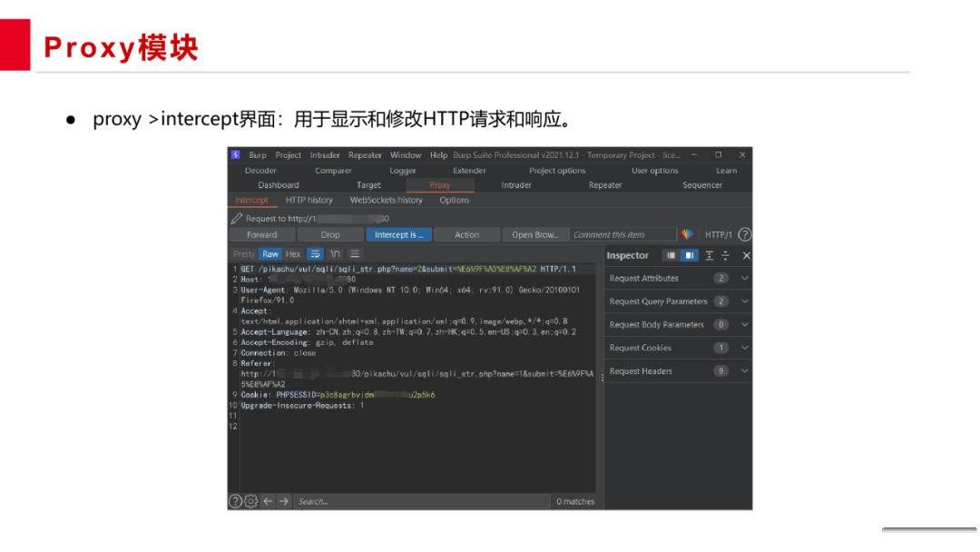Viewport: 980px width, 552px height.
Task: Switch to the Extender tab
Action: tap(469, 170)
